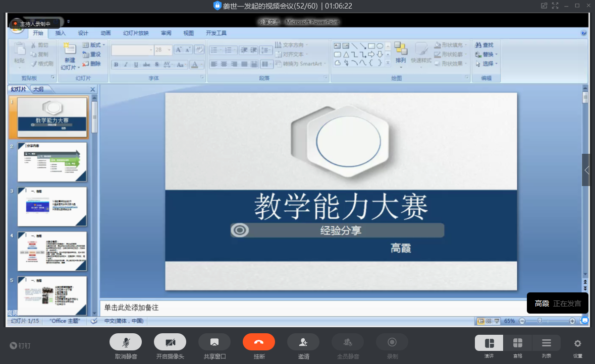This screenshot has height=364, width=595.
Task: Click the 查找 find button
Action: point(484,45)
